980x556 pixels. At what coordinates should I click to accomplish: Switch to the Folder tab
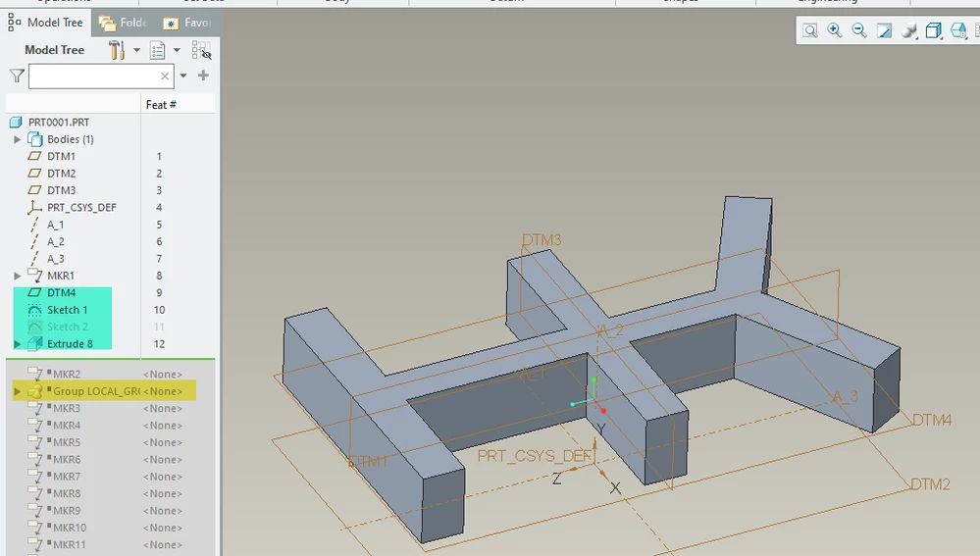(124, 24)
